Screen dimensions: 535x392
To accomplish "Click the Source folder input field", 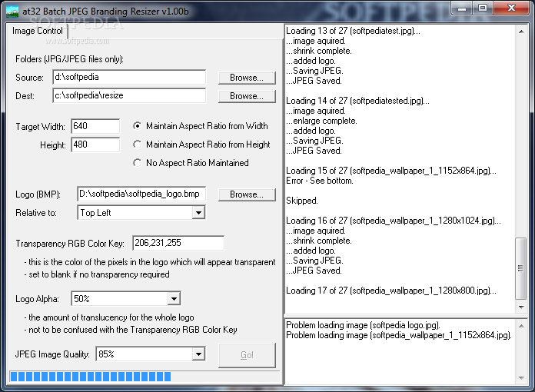I will pyautogui.click(x=129, y=77).
